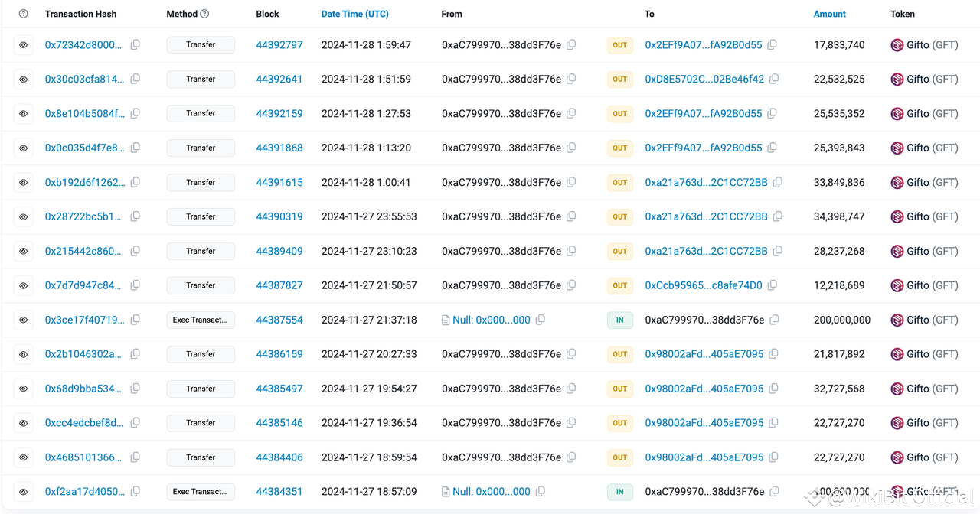Open transaction 0xf2aa17d4050 details
This screenshot has height=514, width=980.
coord(84,492)
